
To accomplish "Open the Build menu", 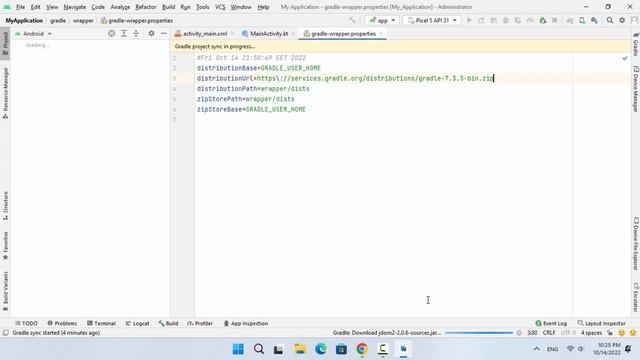I will tap(168, 7).
